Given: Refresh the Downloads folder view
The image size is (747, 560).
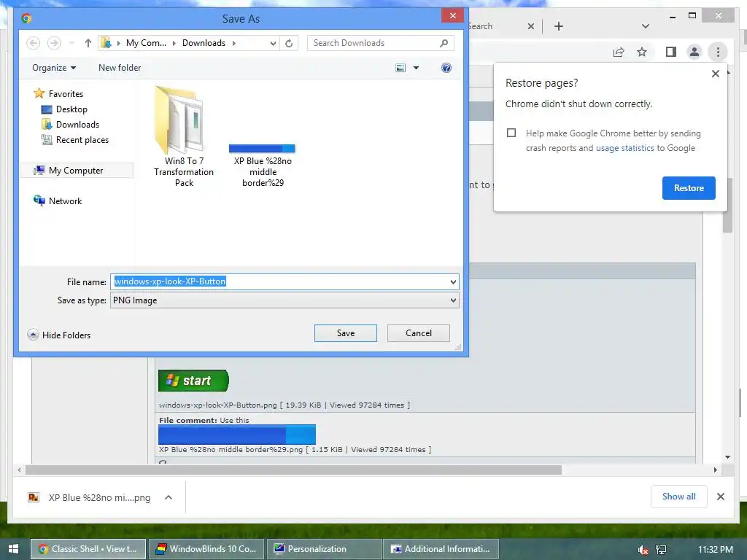Looking at the screenshot, I should (x=289, y=43).
